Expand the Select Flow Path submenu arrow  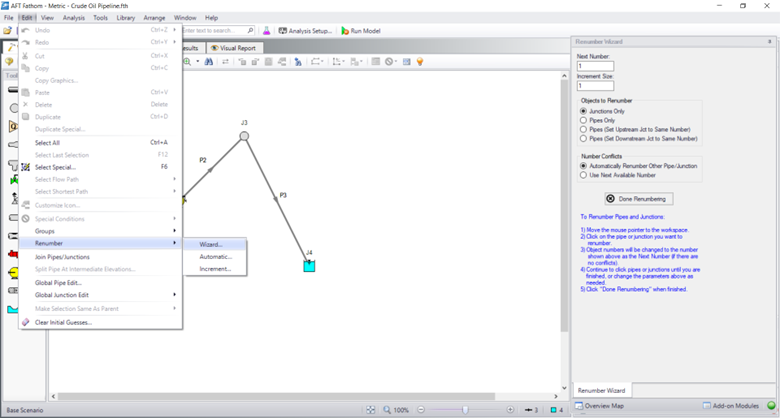[174, 180]
